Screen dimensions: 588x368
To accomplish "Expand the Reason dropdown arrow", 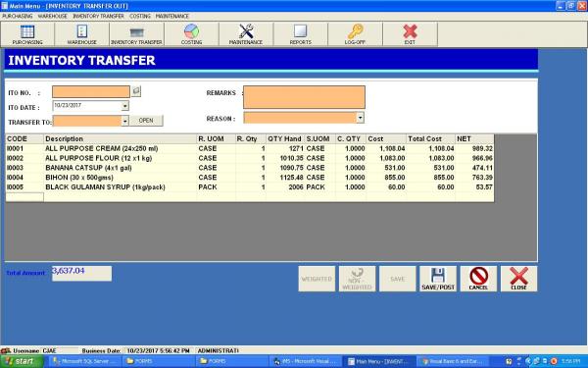I will 360,118.
